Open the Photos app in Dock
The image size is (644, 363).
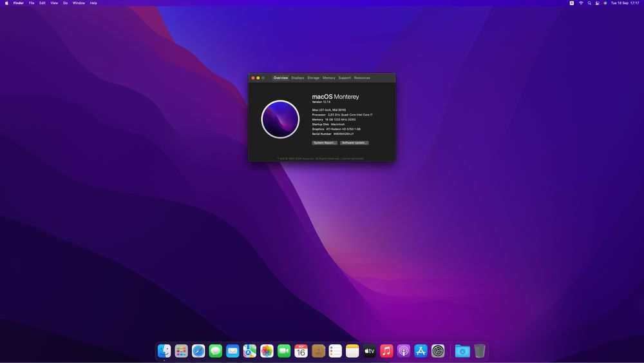[x=267, y=351]
